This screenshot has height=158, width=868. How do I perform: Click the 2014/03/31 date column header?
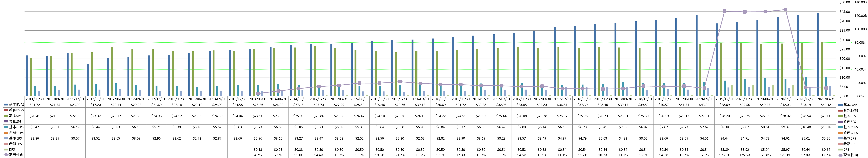point(258,99)
